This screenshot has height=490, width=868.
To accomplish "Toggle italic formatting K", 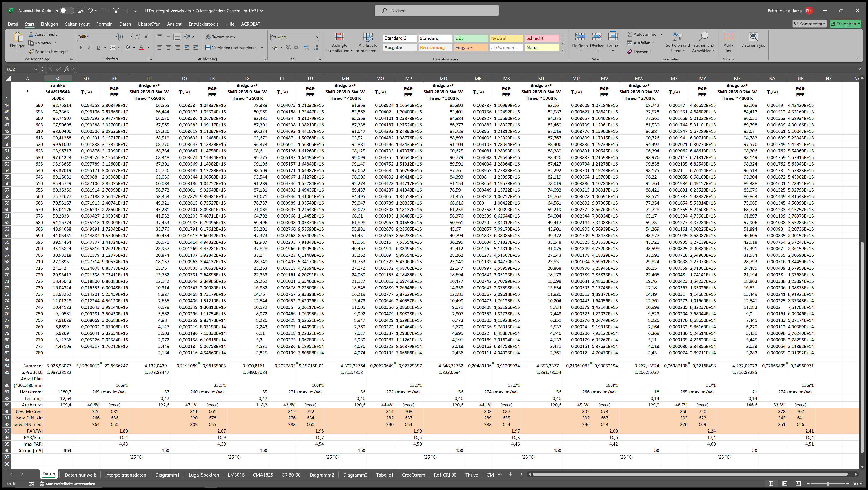I will pos(89,47).
